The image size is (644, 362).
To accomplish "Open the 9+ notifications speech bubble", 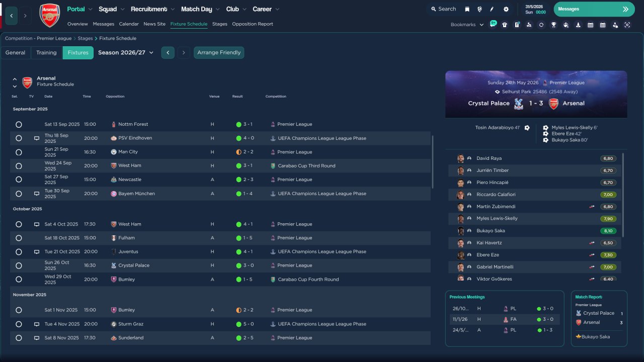I will pos(493,24).
